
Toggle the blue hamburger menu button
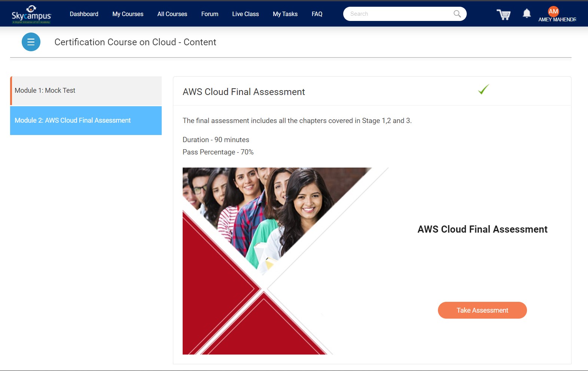[x=31, y=42]
